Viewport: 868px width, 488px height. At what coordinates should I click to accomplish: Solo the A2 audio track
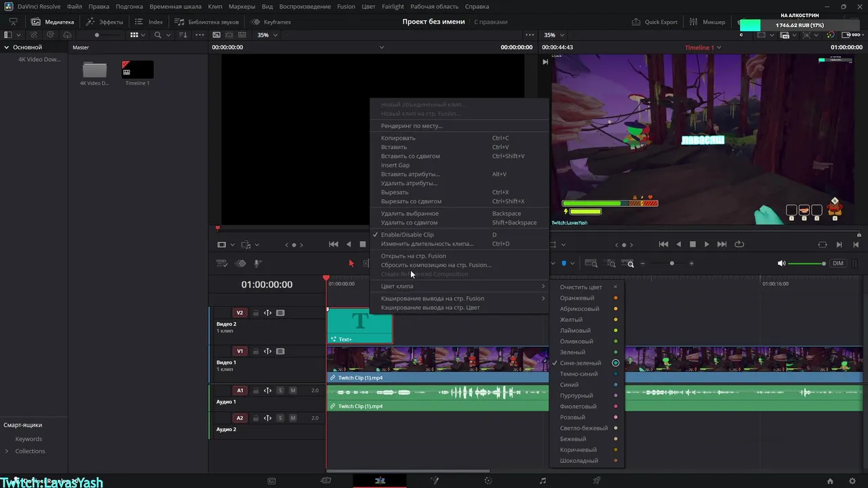[x=280, y=418]
